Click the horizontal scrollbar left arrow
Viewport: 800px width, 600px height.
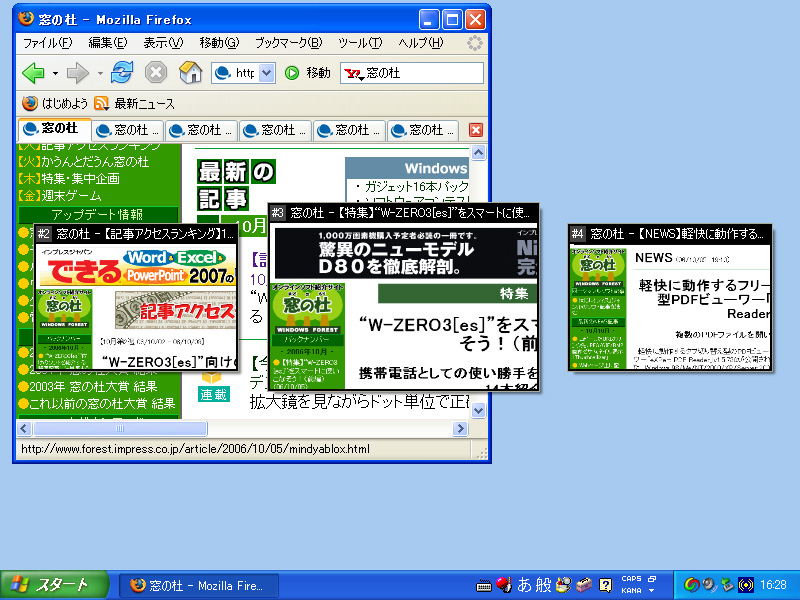point(24,428)
